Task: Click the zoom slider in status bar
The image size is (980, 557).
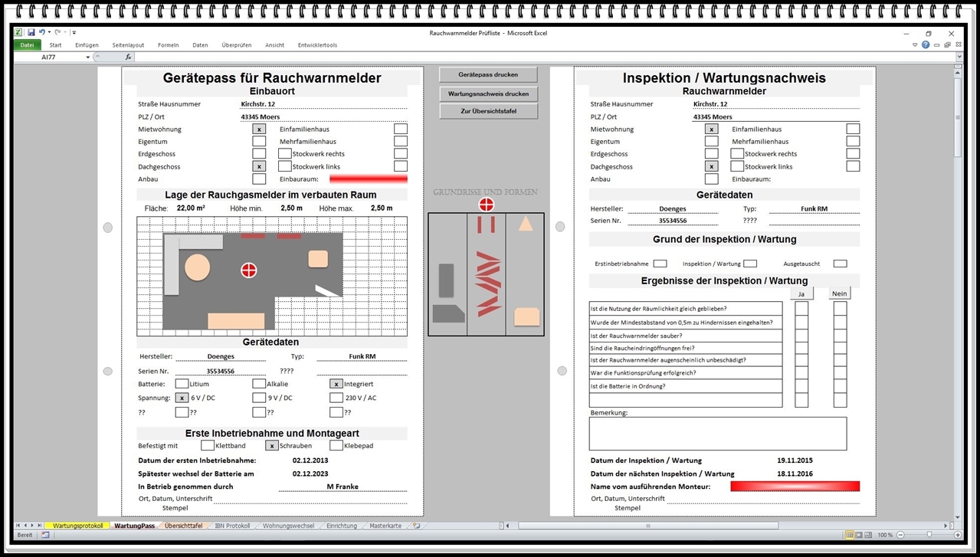Action: 929,535
